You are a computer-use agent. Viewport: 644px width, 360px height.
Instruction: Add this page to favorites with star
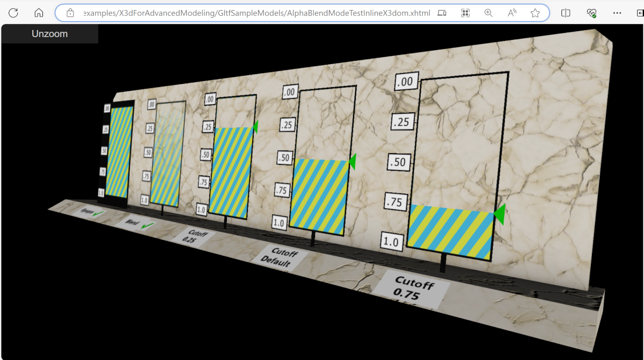[535, 13]
